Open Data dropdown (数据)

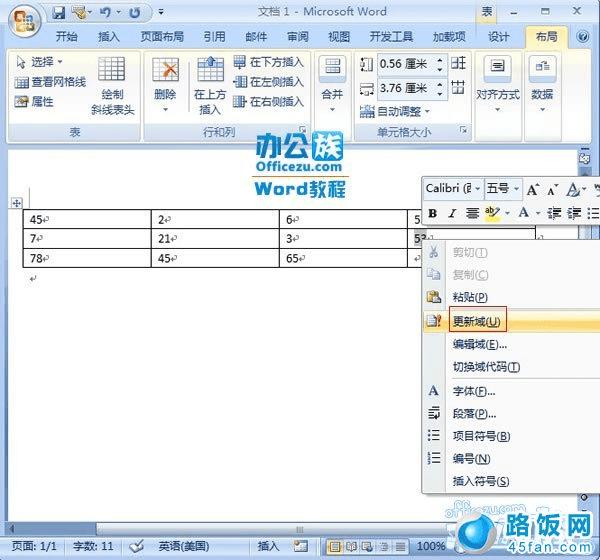(542, 84)
